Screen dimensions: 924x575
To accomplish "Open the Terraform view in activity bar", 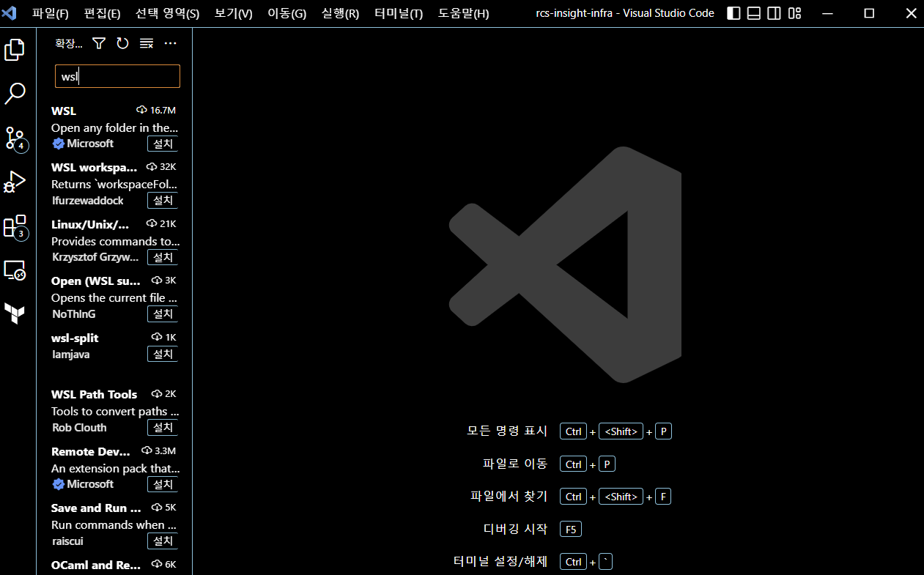I will pyautogui.click(x=15, y=314).
